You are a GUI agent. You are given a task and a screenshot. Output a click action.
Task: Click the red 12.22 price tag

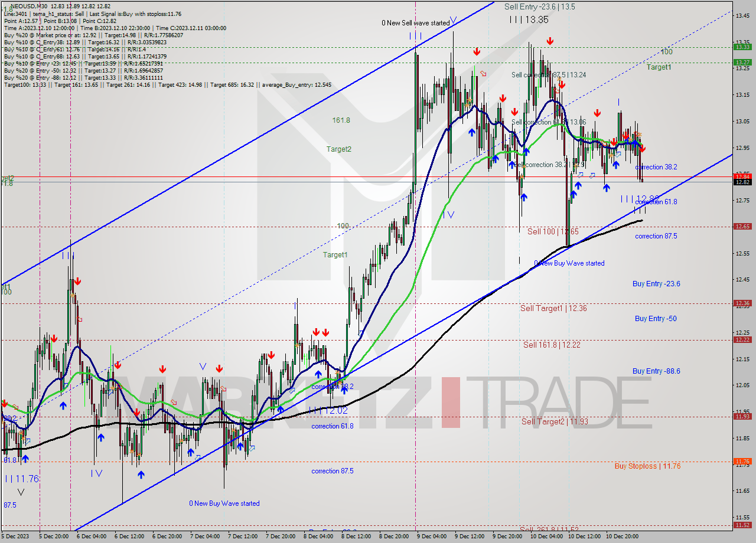(742, 339)
